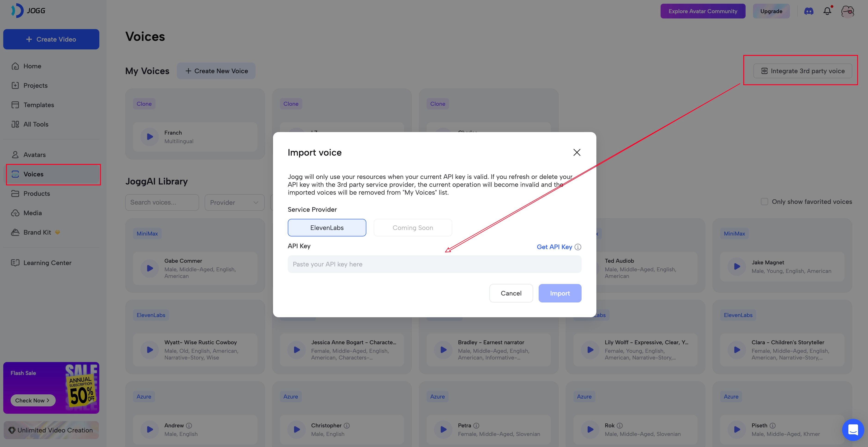This screenshot has height=447, width=868.
Task: Close the Import voice dialog
Action: tap(577, 153)
